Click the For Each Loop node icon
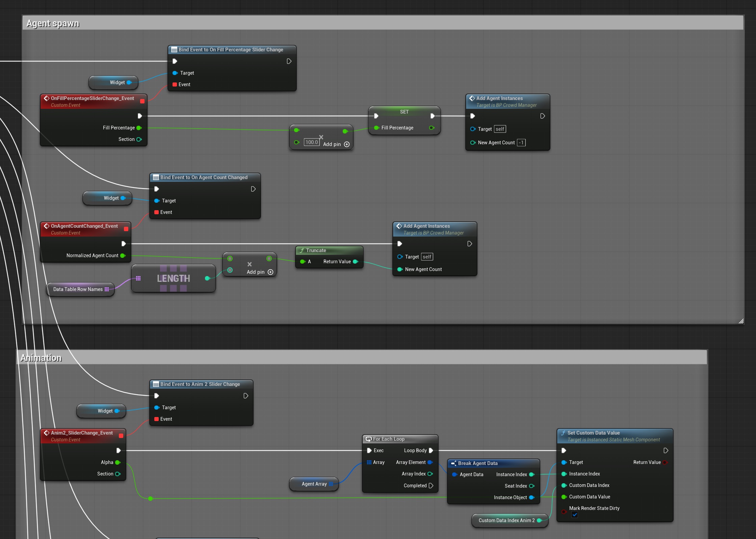 368,439
